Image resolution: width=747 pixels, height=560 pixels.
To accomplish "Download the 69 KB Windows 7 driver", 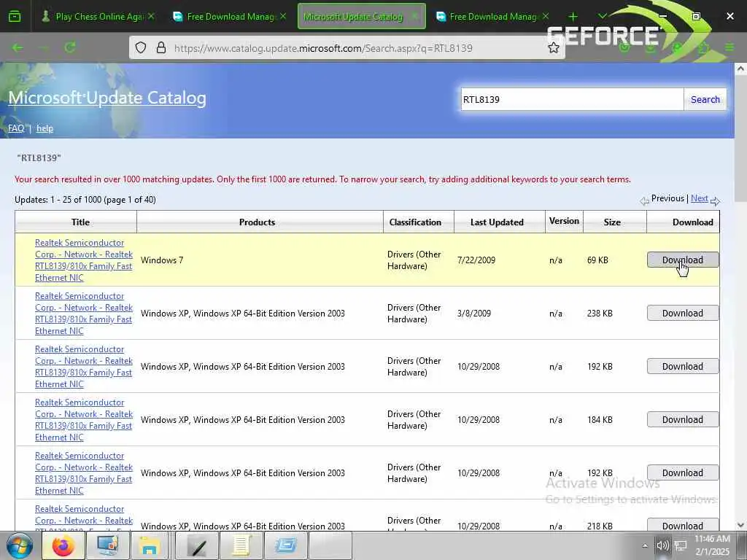I will point(683,260).
